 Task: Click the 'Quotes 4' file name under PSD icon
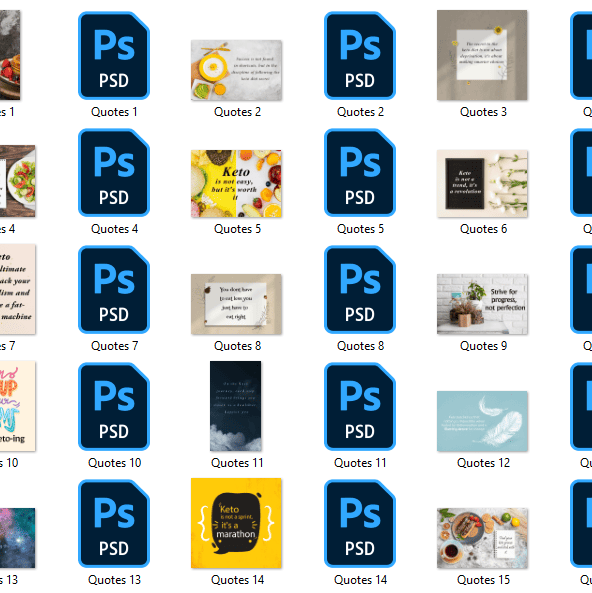tap(114, 229)
